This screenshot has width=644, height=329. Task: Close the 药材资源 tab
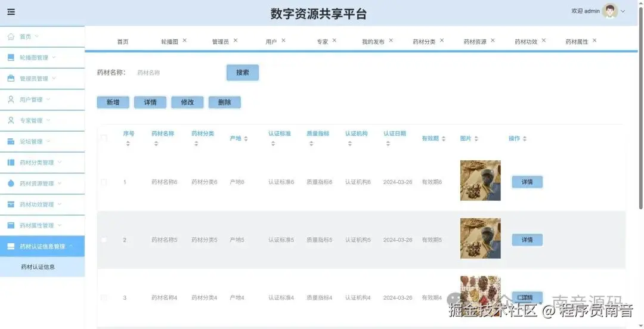pyautogui.click(x=493, y=41)
